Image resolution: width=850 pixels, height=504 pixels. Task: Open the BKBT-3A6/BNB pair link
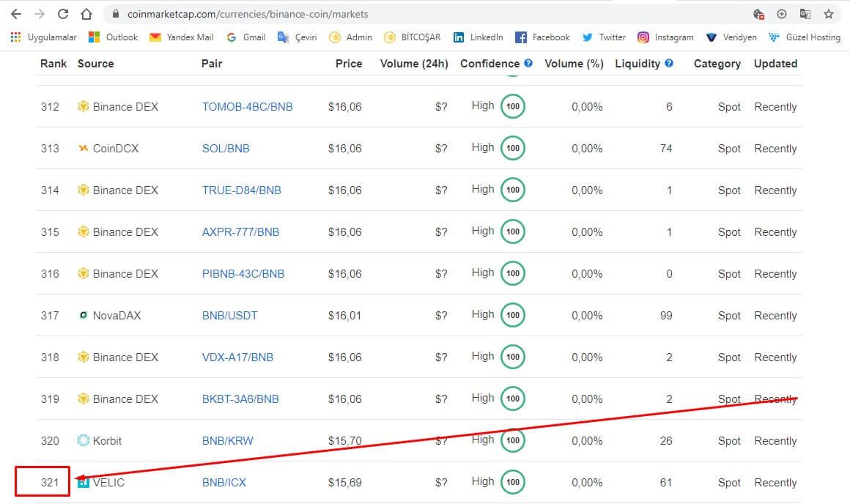tap(240, 399)
